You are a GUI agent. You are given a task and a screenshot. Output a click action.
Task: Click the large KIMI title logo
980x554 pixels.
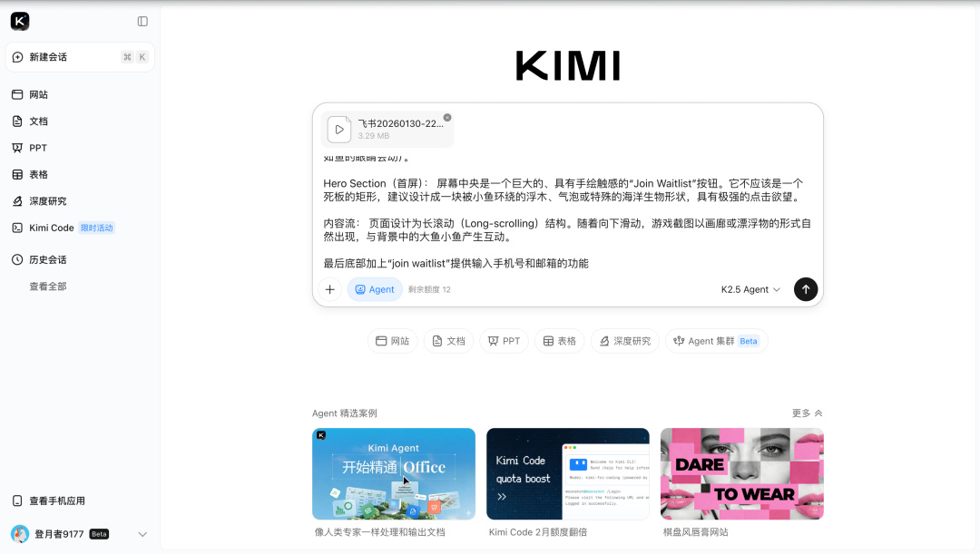click(x=567, y=65)
